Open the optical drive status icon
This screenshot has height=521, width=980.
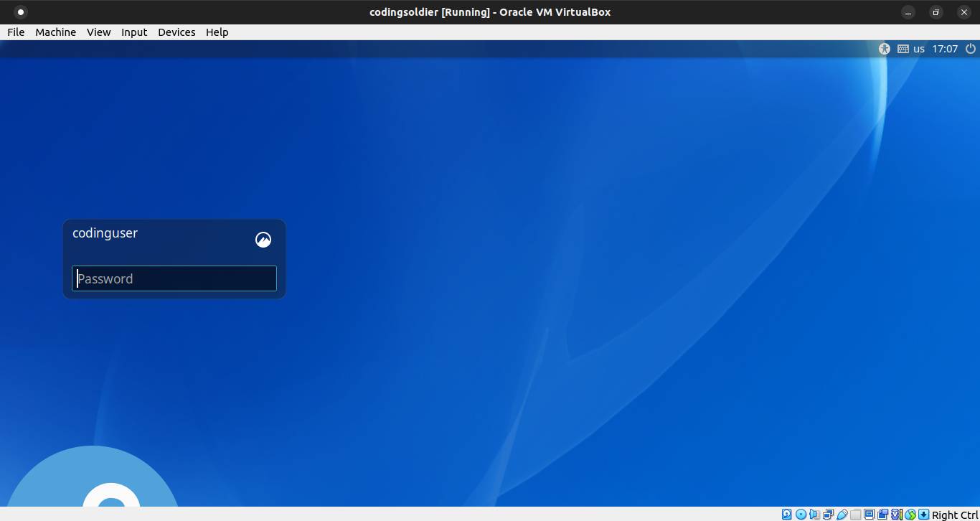click(801, 514)
